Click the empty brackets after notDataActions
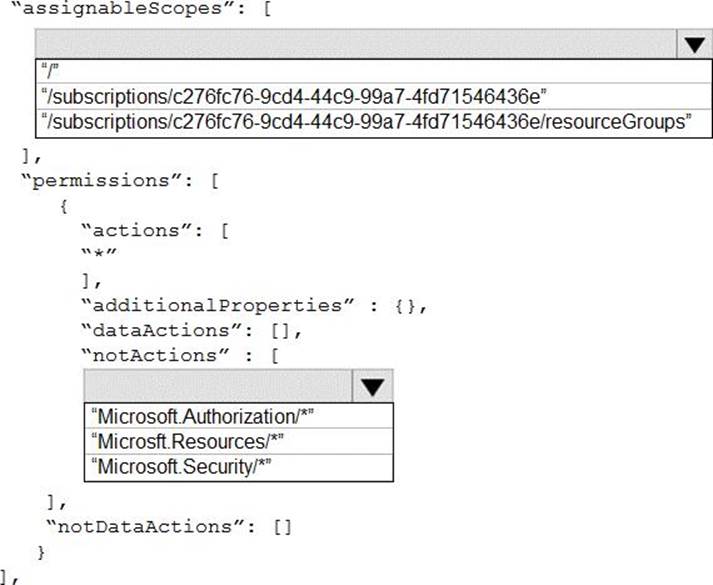The width and height of the screenshot is (713, 585). 283,526
